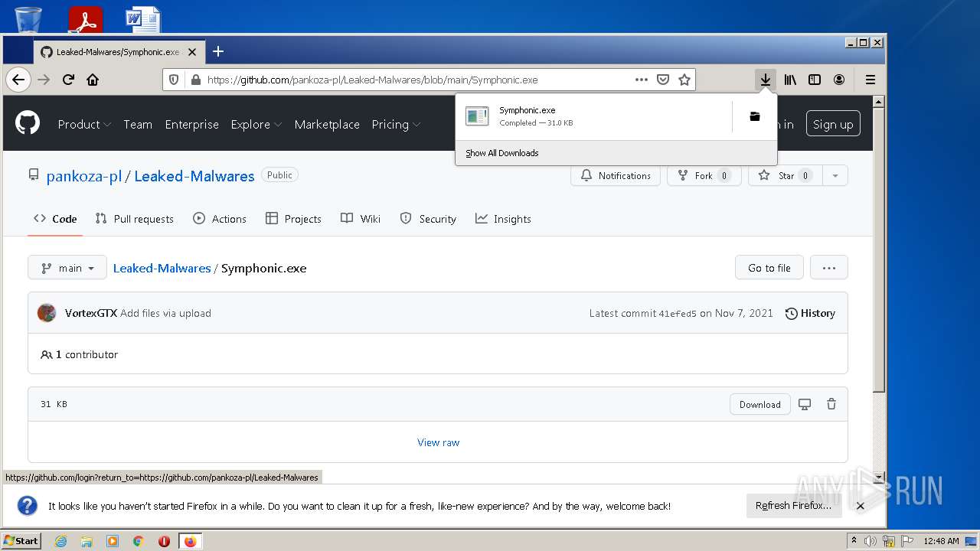Screen dimensions: 980x551
Task: Save page to Pocket
Action: [663, 80]
